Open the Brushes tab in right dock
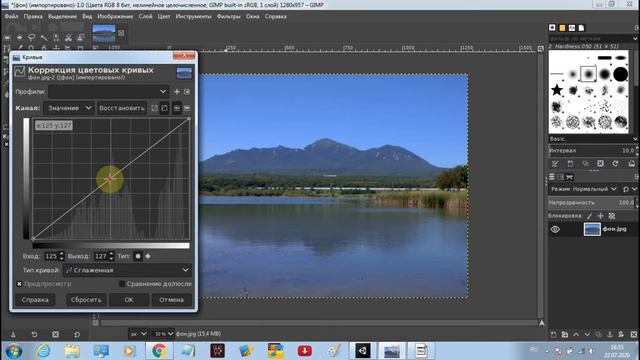This screenshot has width=640, height=360. pos(552,27)
